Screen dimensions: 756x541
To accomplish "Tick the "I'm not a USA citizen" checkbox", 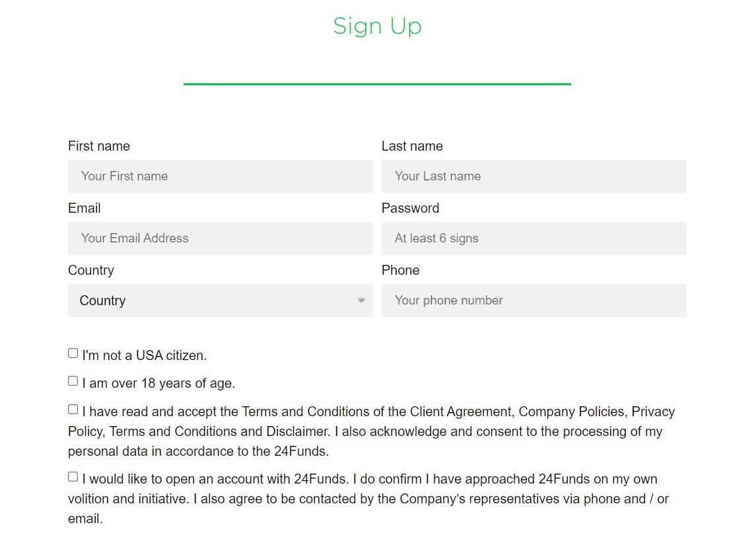I will point(73,353).
